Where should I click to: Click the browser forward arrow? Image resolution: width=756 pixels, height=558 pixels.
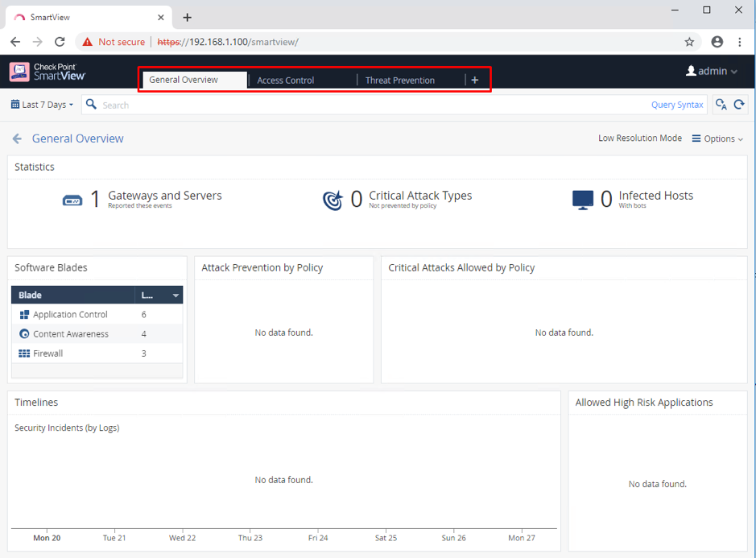pos(38,42)
